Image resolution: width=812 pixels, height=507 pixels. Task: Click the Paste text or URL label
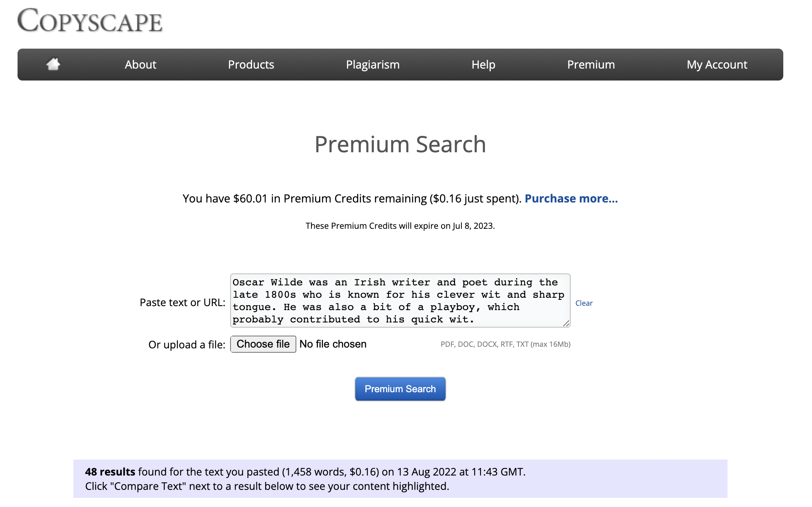(x=182, y=303)
